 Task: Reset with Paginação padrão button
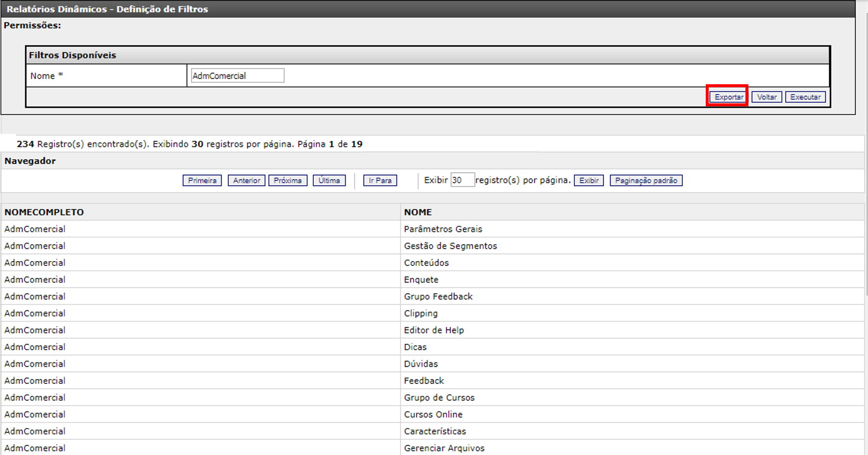pos(645,180)
